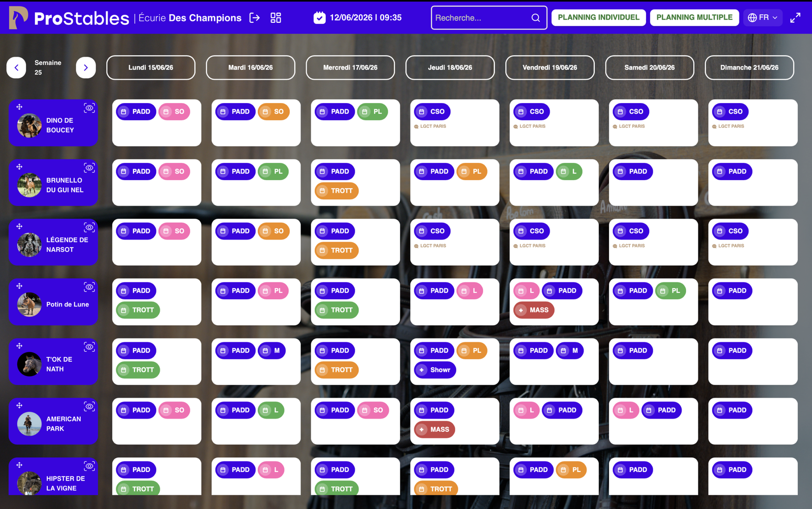Select the Mercredi 17/06/26 day header

coord(350,67)
